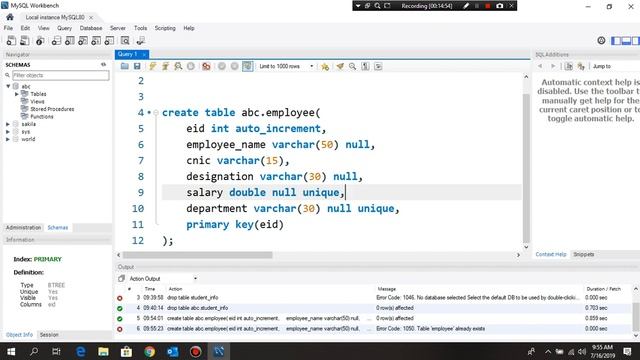Reconnect to DBMS icon in main toolbar
Screen dimensions: 640x360
[x=141, y=40]
